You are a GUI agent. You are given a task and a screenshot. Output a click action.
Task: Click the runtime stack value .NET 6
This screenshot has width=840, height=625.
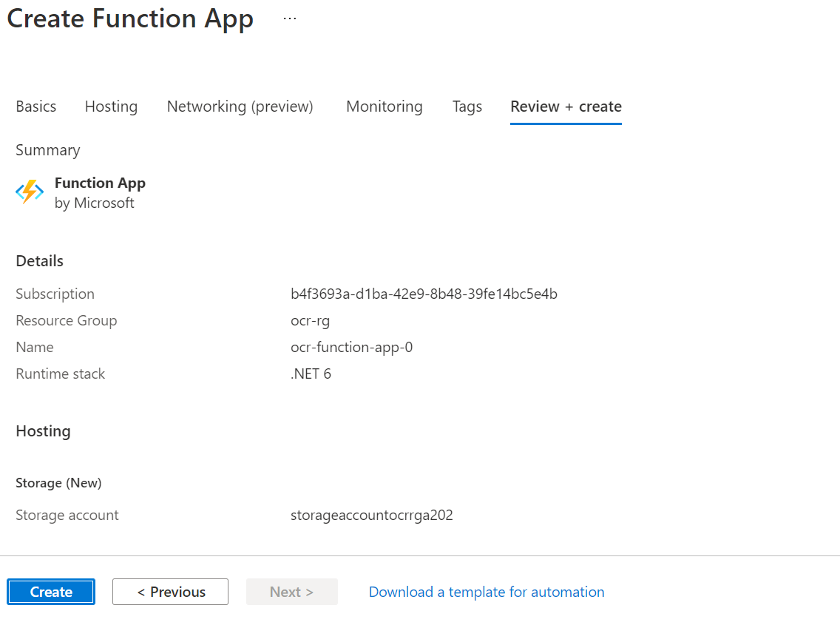(311, 374)
